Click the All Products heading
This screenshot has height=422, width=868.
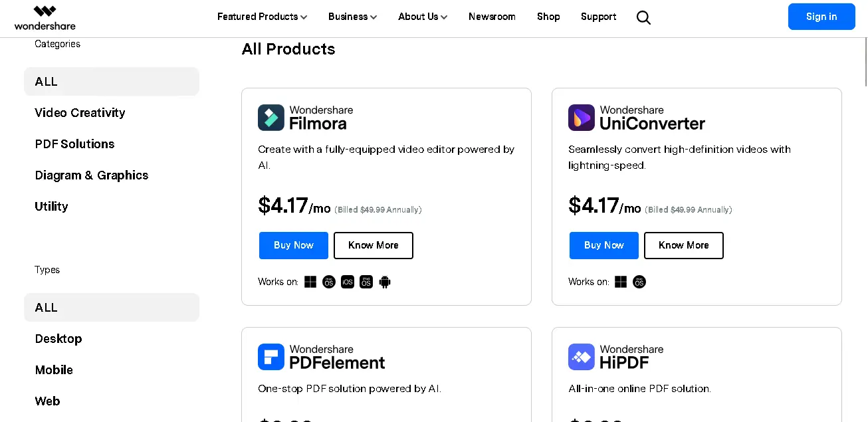288,49
